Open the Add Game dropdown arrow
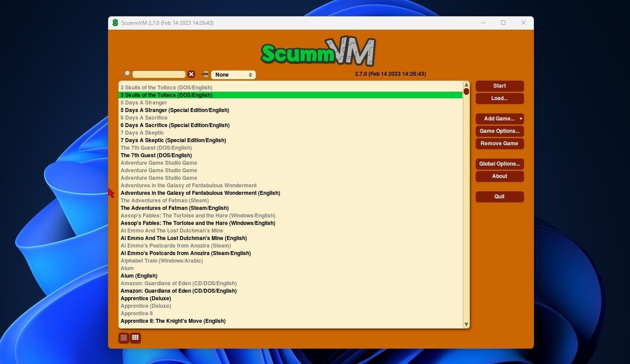Viewport: 630px width, 364px height. pyautogui.click(x=521, y=119)
